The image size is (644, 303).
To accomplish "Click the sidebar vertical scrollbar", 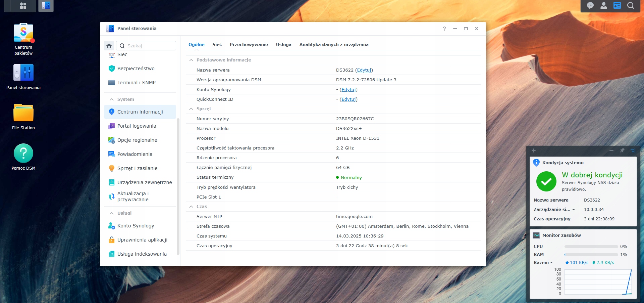I will [x=178, y=186].
